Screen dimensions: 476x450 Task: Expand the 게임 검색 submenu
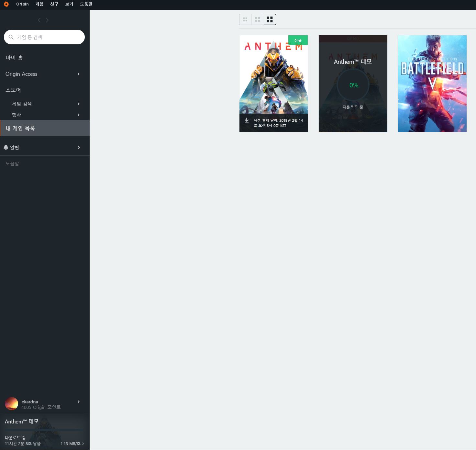click(78, 104)
